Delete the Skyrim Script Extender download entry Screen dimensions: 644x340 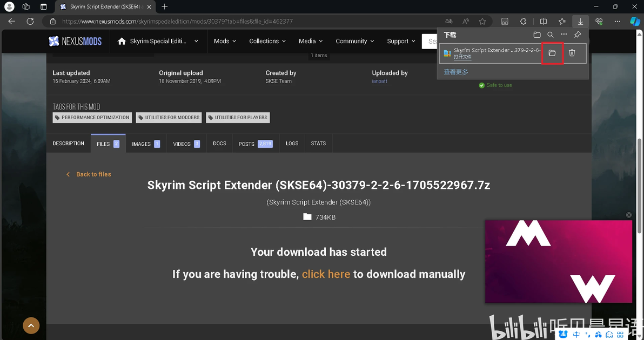click(572, 53)
